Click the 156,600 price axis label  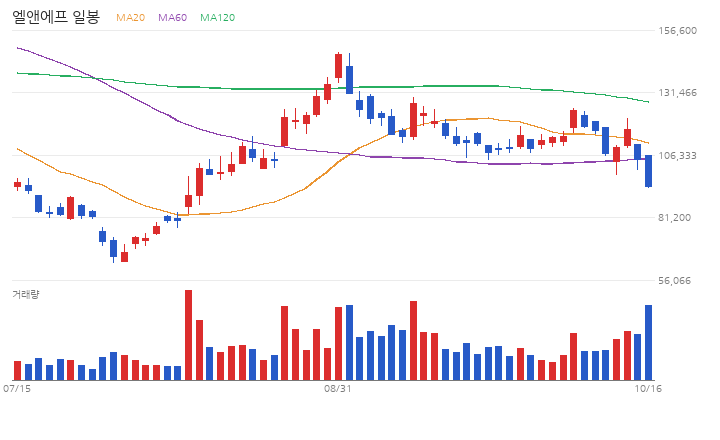pos(677,31)
